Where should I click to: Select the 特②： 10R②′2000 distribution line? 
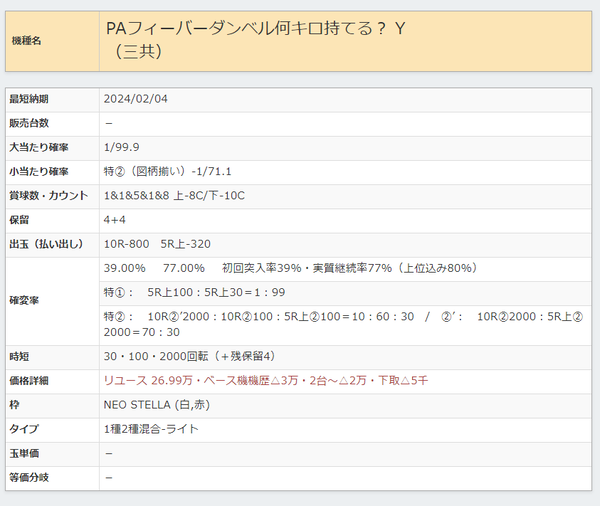(343, 324)
